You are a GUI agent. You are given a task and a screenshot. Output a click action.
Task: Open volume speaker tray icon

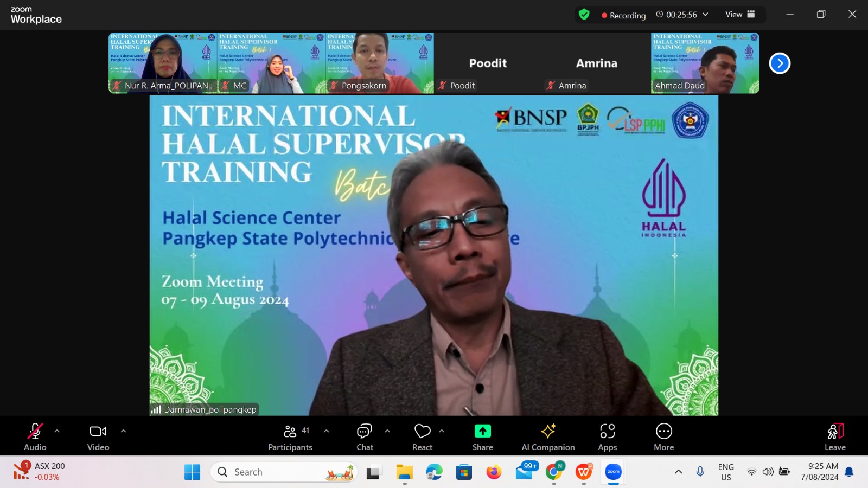pyautogui.click(x=768, y=472)
